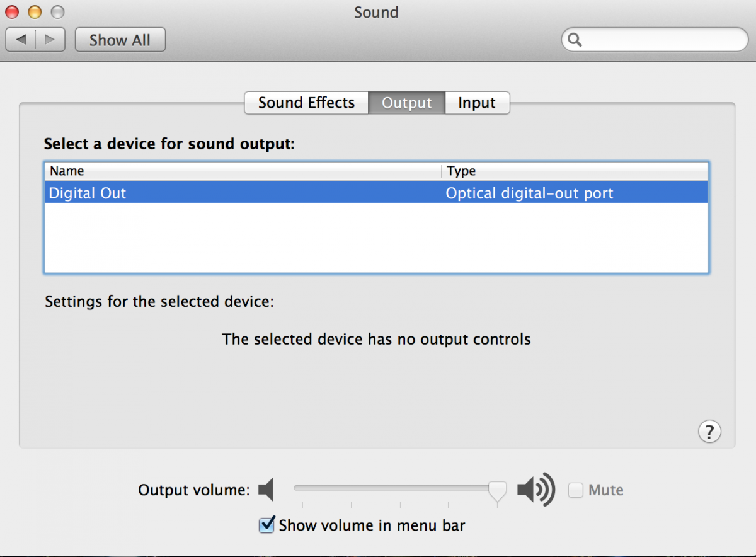
Task: Click the loud volume speaker icon
Action: tap(536, 490)
